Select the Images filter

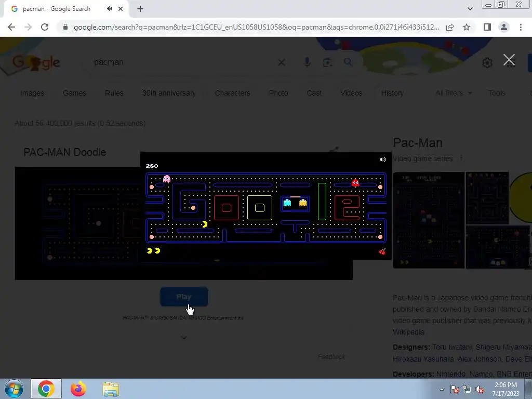pyautogui.click(x=32, y=93)
